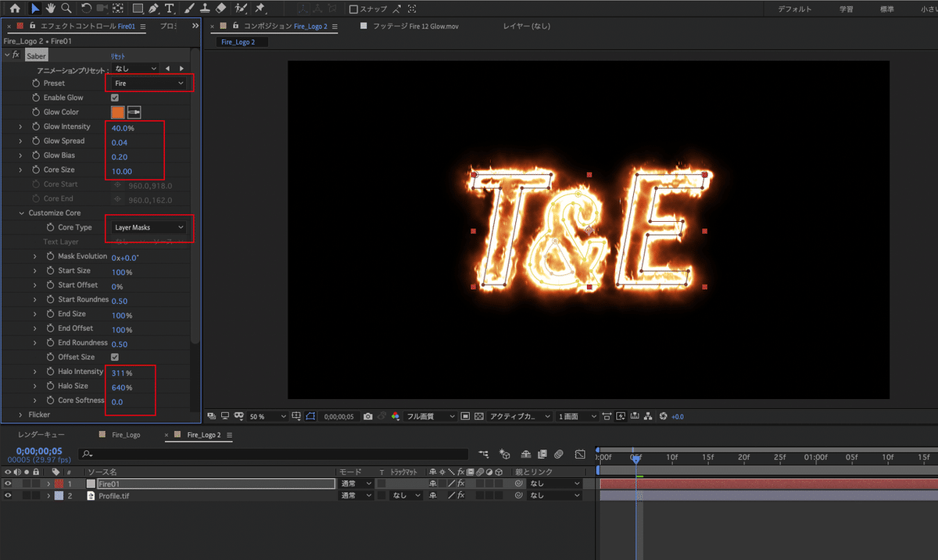Hide the Profile.tif layer with its eye icon
This screenshot has width=938, height=560.
click(9, 495)
